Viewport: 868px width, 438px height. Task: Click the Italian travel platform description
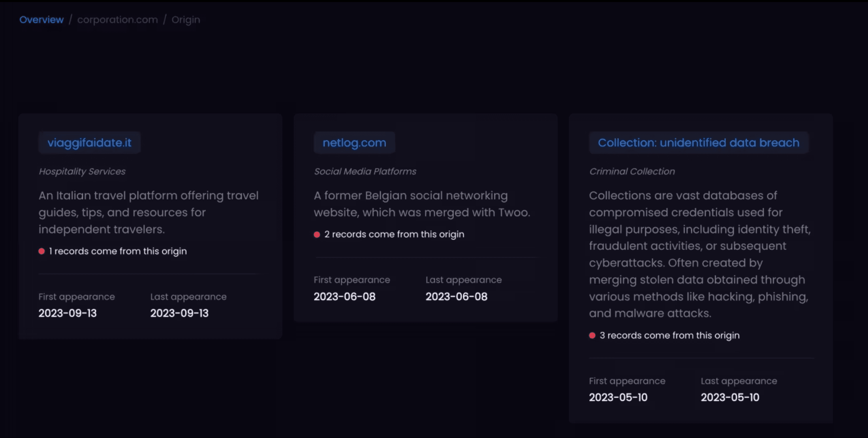148,212
